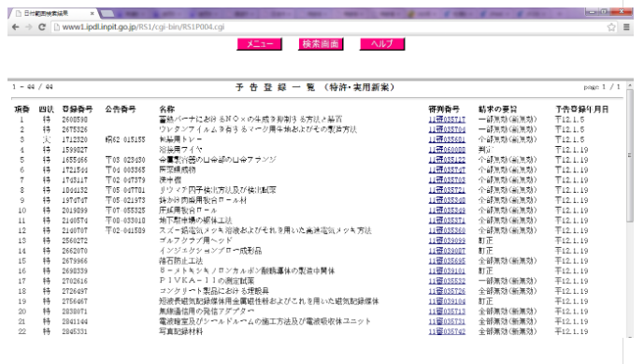644x364 pixels.
Task: Close the 日付範囲検索結果 tab
Action: [x=92, y=14]
